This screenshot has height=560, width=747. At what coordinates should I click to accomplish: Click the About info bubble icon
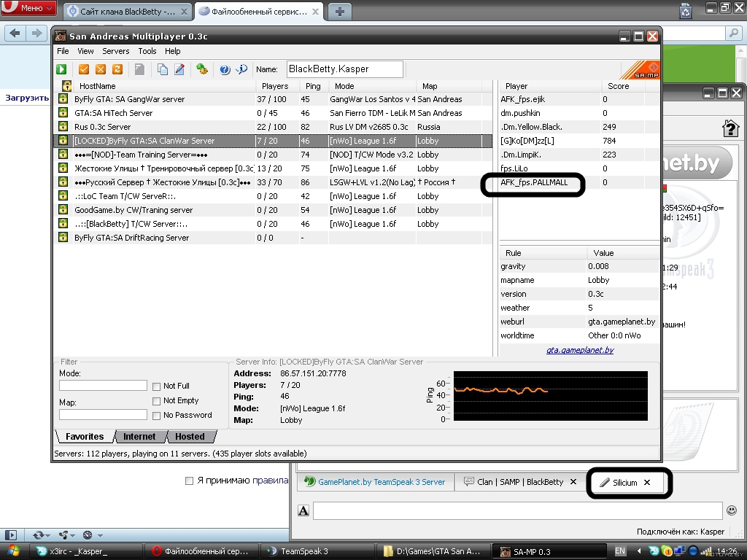(241, 69)
